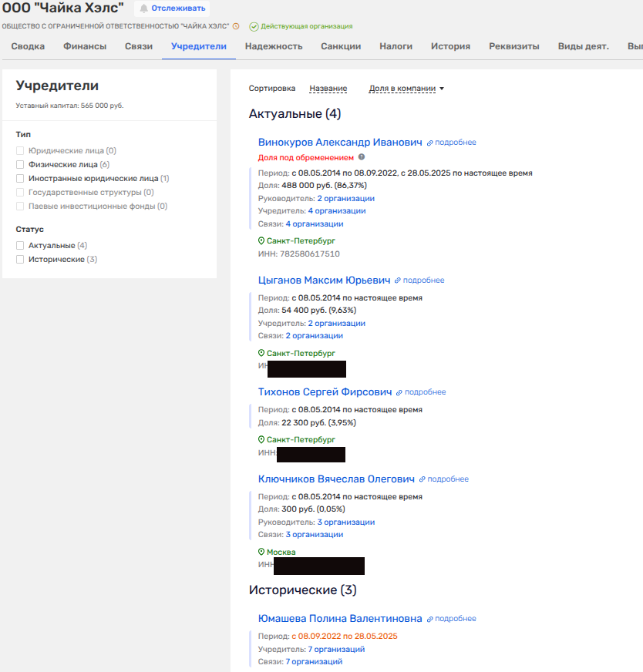
Task: Toggle the Исторические status checkbox
Action: 20,260
